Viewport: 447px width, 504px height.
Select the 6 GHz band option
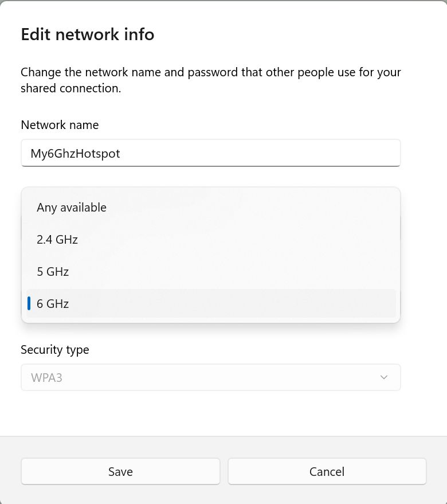(x=53, y=304)
